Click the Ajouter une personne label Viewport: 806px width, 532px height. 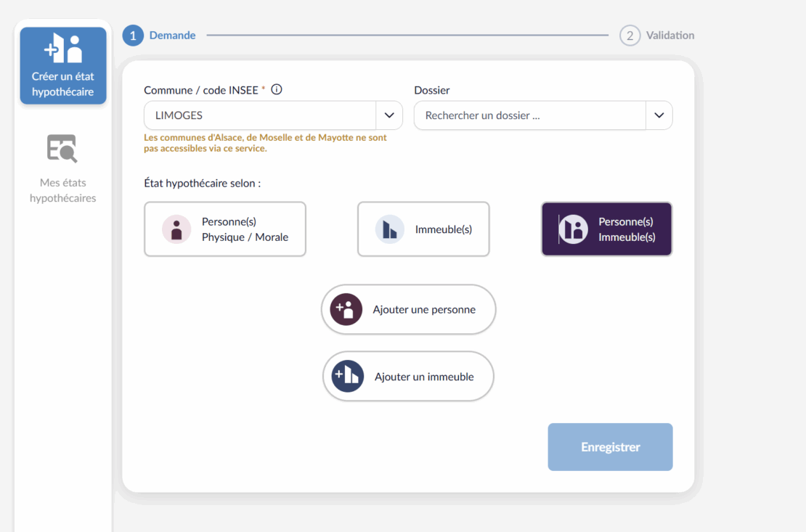point(424,310)
